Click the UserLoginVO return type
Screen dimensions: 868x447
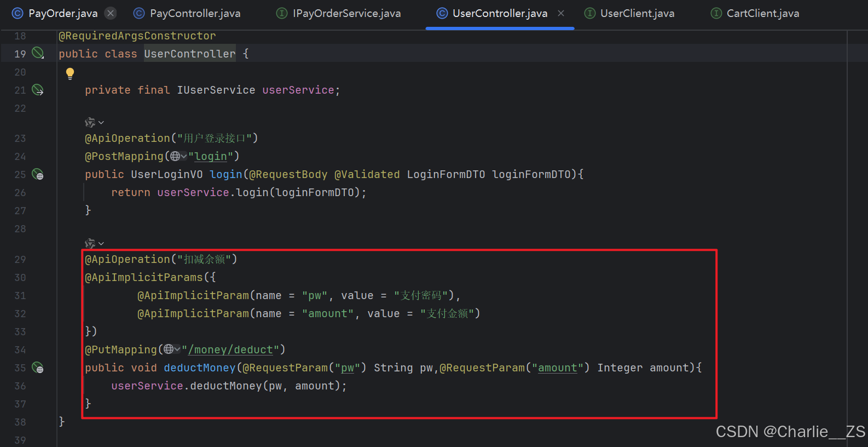pos(167,174)
